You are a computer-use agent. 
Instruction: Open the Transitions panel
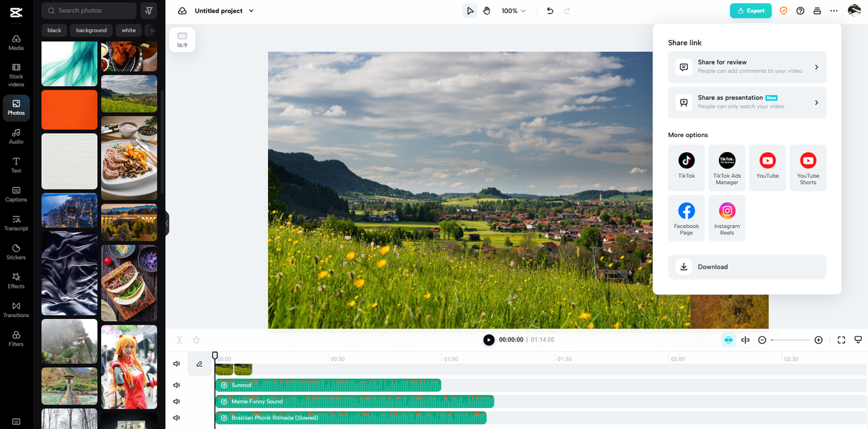[16, 310]
